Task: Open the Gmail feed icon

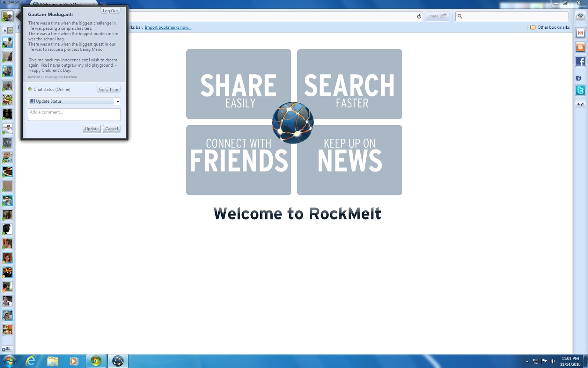Action: tap(580, 33)
